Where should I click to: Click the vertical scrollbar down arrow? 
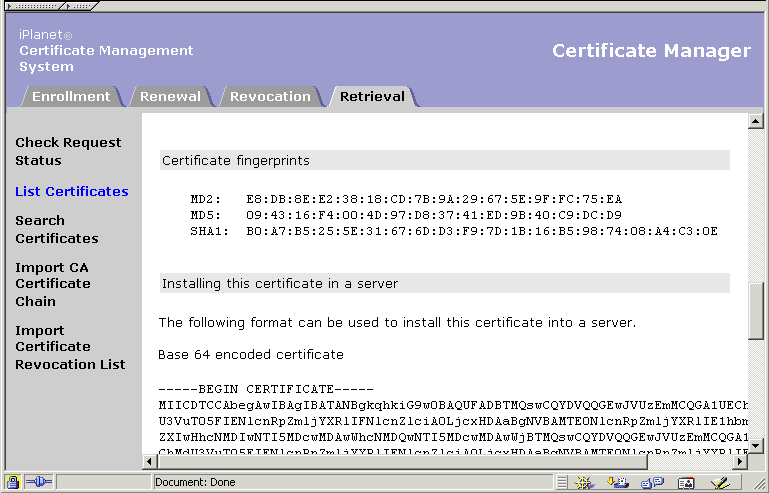[x=755, y=446]
